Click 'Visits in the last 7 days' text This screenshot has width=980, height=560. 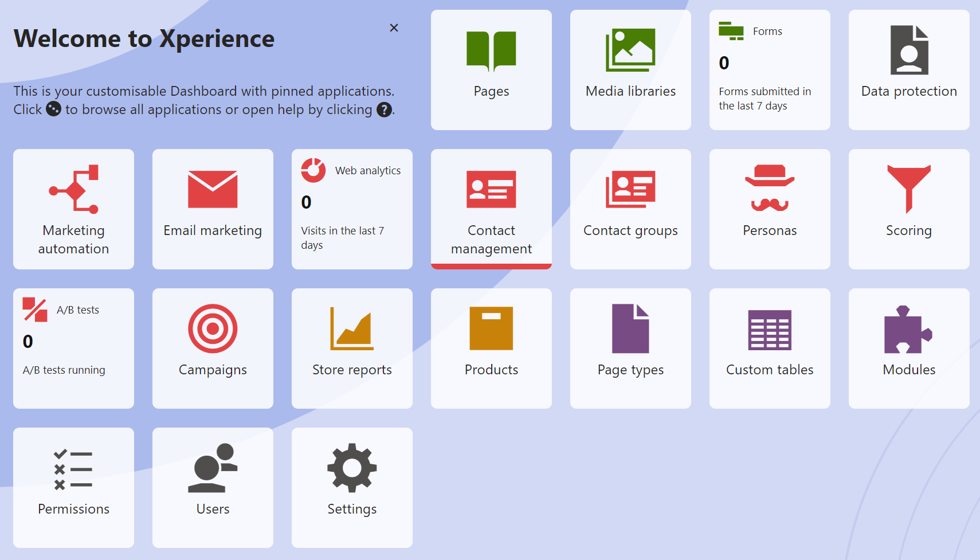[343, 238]
